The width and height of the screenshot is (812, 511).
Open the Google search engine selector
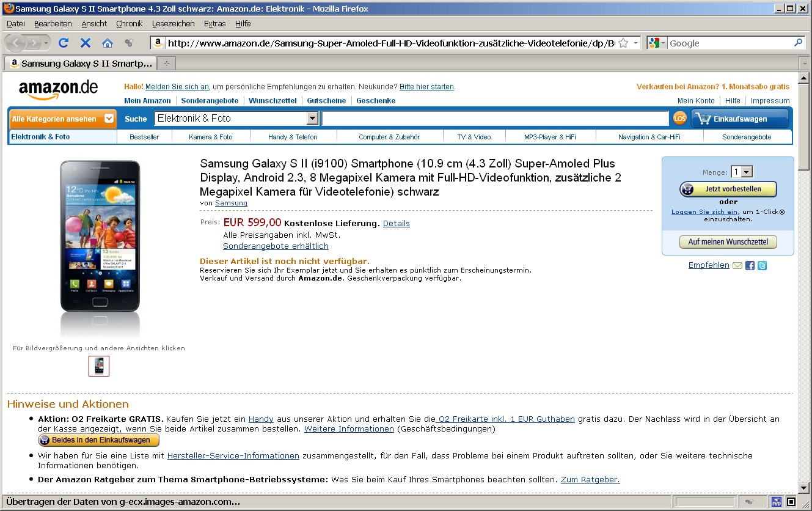pos(657,43)
